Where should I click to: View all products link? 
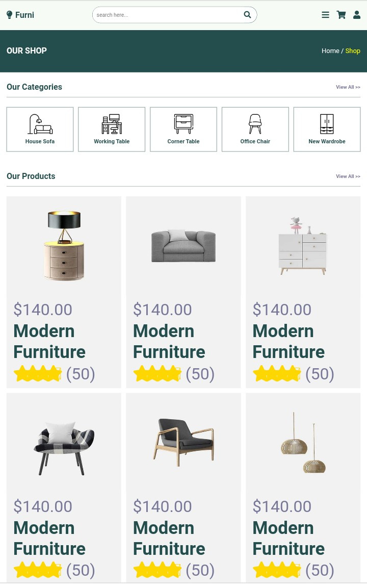(x=348, y=176)
